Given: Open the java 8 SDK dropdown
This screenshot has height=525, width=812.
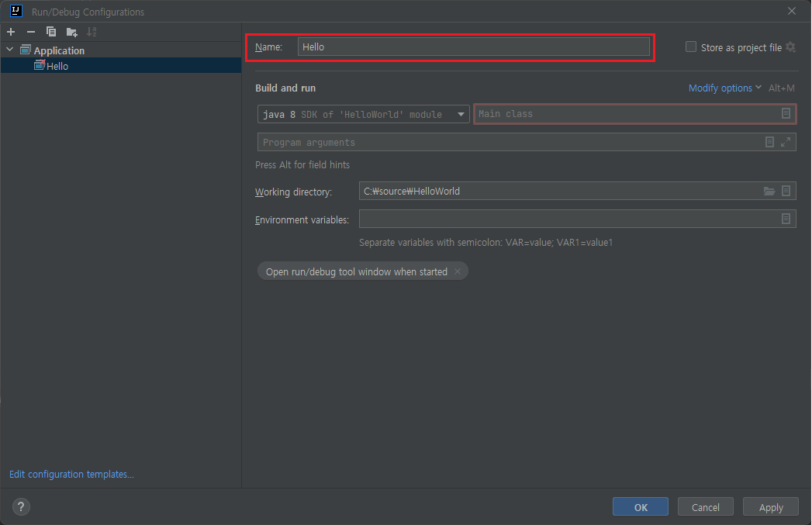Looking at the screenshot, I should point(461,113).
